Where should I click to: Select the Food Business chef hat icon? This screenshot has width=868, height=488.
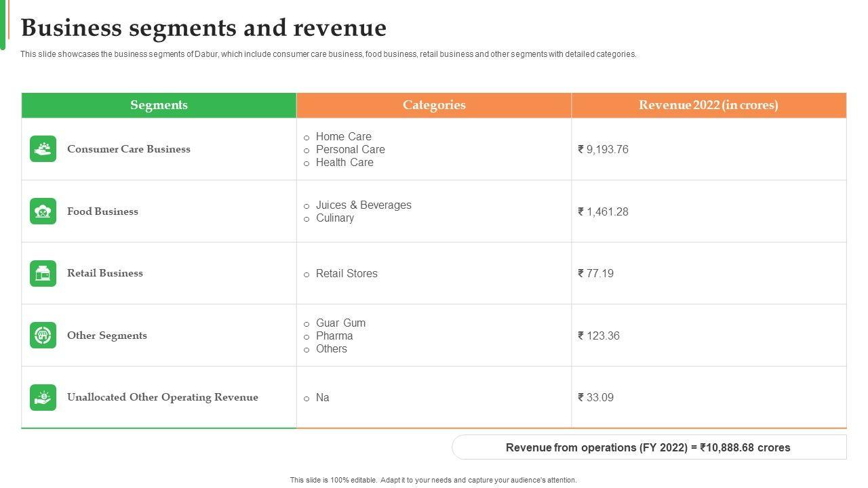[43, 211]
